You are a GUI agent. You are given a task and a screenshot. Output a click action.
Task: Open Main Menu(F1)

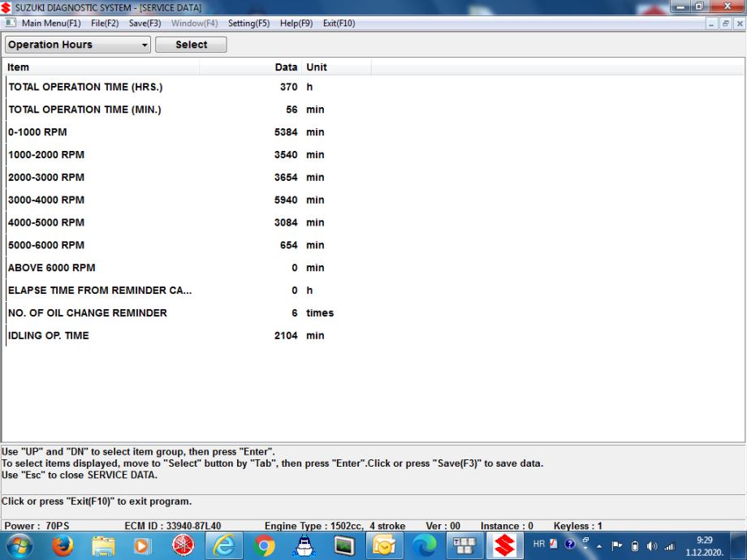point(51,24)
